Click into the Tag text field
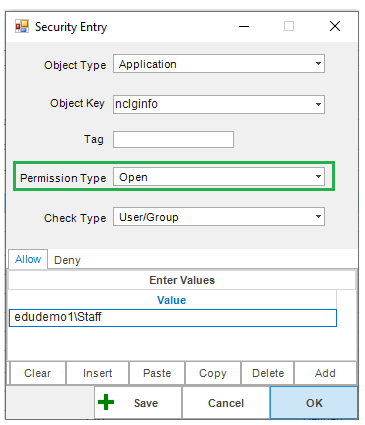This screenshot has width=365, height=425. [173, 139]
